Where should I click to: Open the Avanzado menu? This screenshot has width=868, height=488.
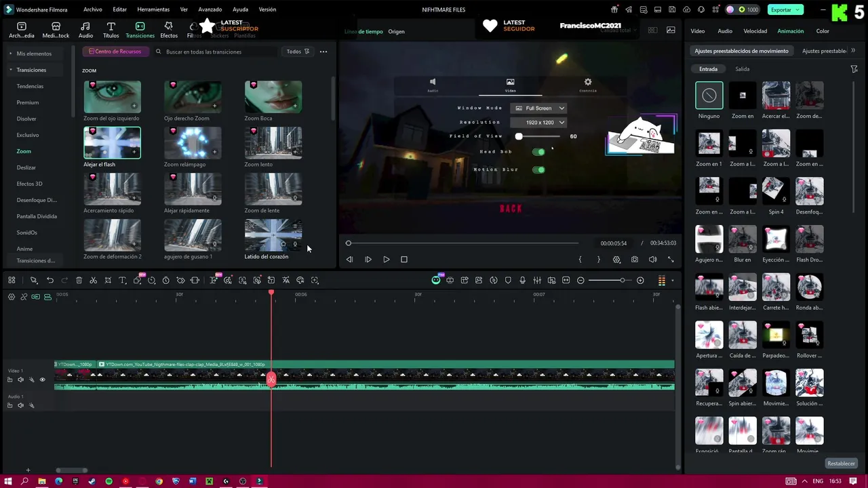point(210,9)
